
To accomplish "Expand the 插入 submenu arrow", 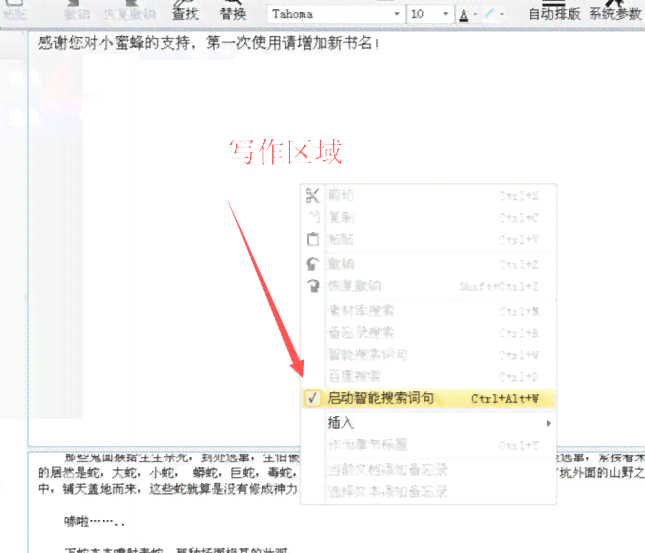I will (549, 423).
